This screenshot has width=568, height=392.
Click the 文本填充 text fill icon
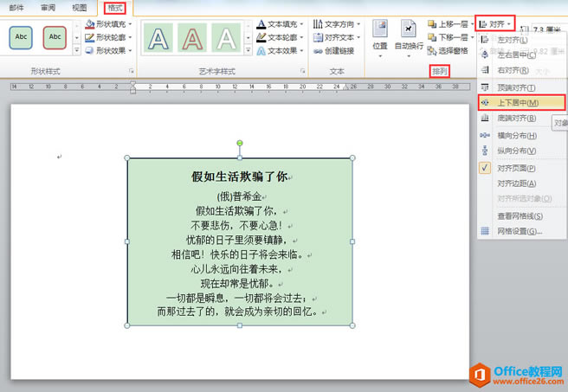coord(261,24)
